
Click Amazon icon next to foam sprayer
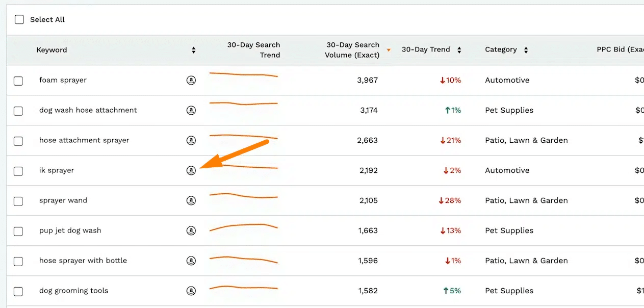click(191, 80)
